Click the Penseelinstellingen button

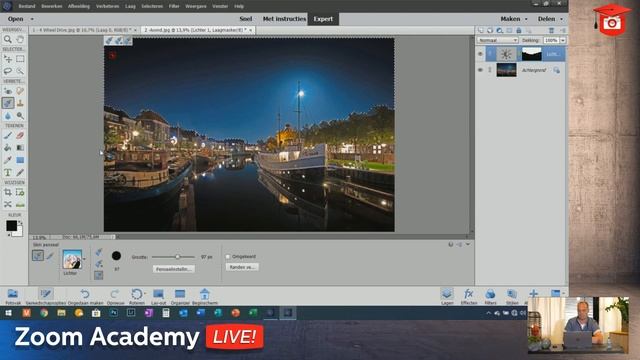pyautogui.click(x=174, y=269)
